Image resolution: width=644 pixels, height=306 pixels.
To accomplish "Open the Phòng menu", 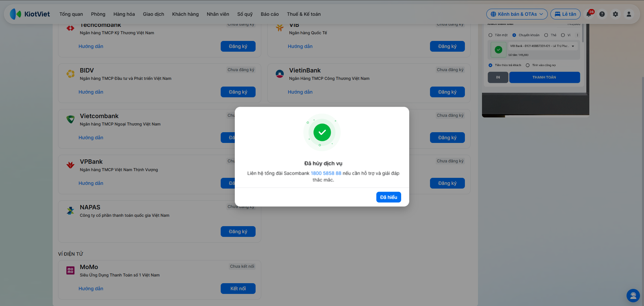I will click(98, 14).
